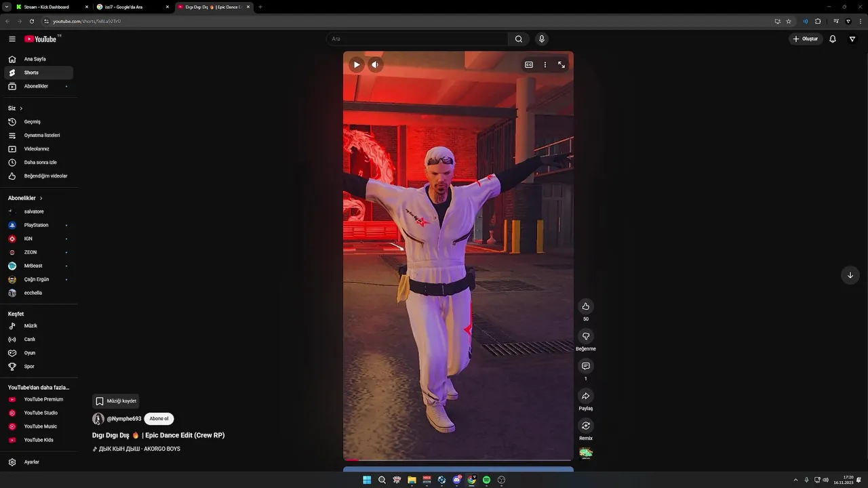Subscribe using Abone ol button
868x488 pixels.
point(159,419)
